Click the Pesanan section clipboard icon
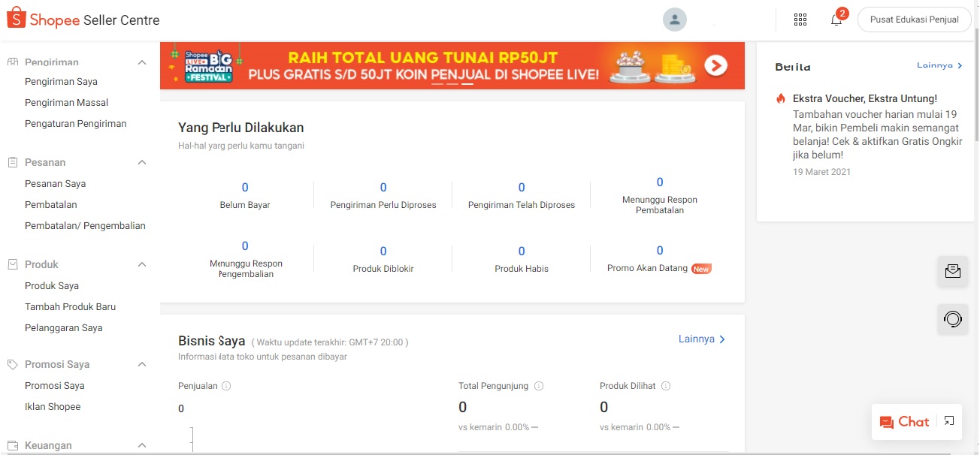980x467 pixels. point(12,162)
